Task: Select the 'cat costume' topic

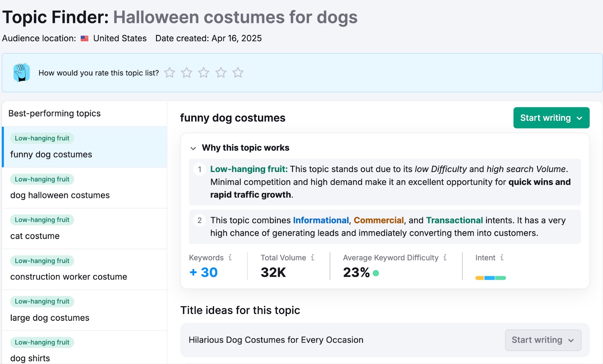Action: click(35, 236)
